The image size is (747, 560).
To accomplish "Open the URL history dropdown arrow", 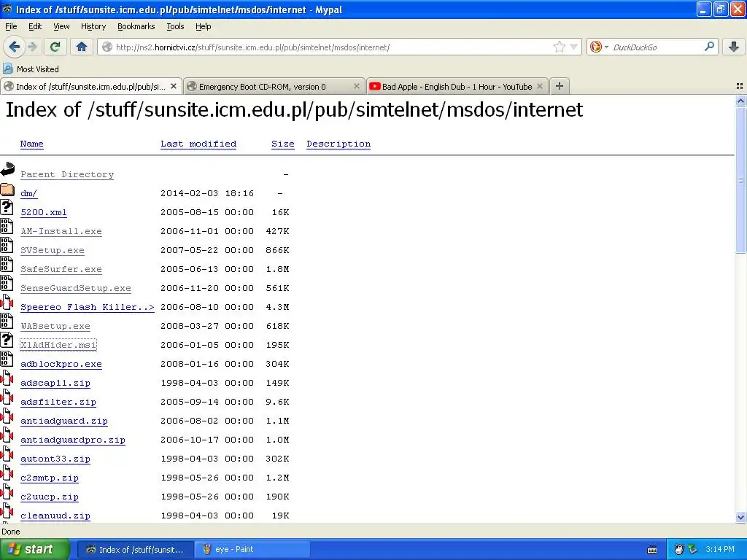I will pyautogui.click(x=574, y=47).
